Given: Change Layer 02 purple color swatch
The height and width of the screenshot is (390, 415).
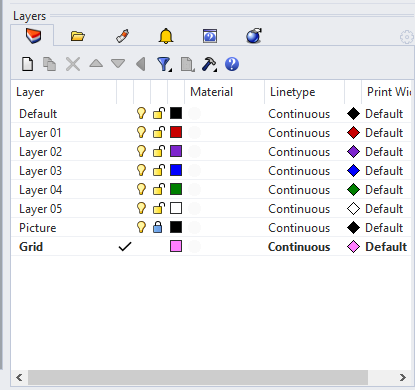Looking at the screenshot, I should [176, 151].
